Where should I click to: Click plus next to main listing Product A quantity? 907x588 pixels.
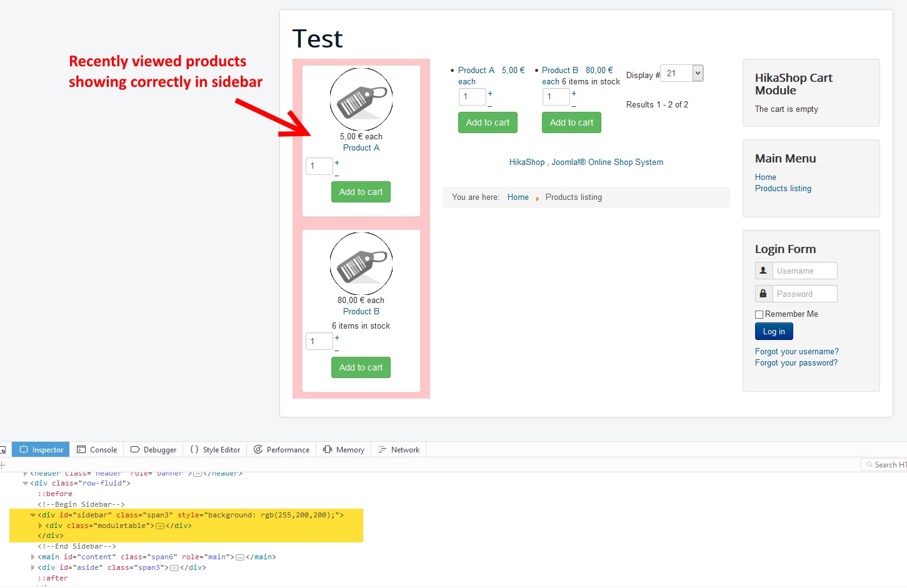tap(490, 93)
